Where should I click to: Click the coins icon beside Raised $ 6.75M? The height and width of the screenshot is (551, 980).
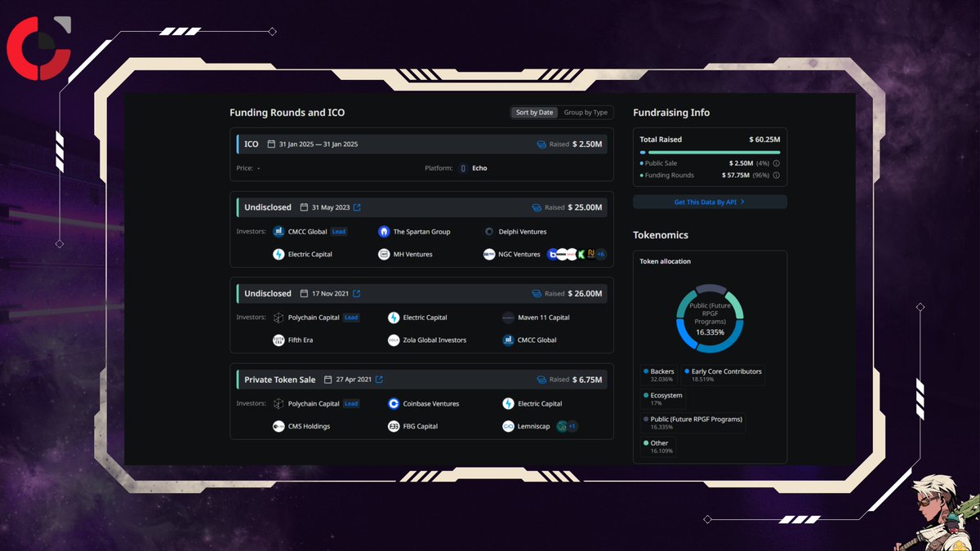tap(541, 380)
